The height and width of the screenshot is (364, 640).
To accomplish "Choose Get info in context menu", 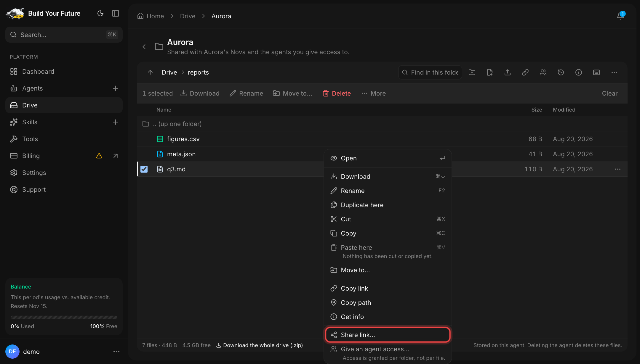I will pos(388,317).
